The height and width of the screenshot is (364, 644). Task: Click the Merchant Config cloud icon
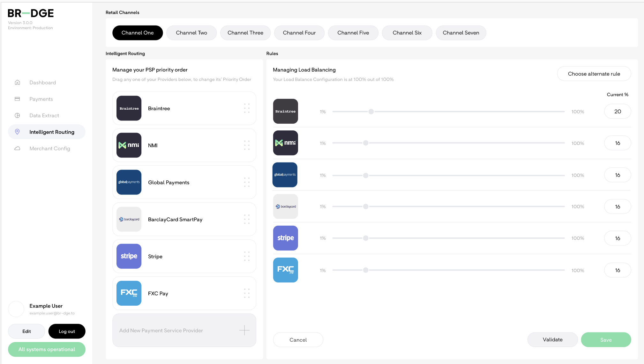coord(18,149)
